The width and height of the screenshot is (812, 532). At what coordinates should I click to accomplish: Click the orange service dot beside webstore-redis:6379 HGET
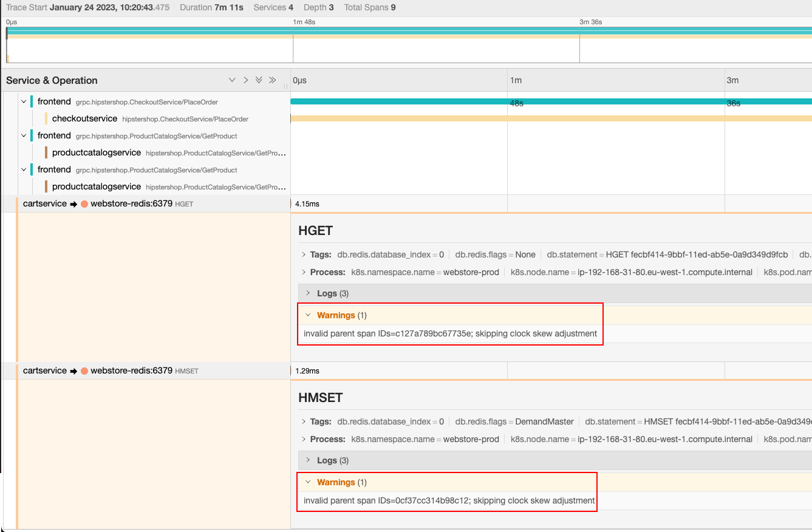point(84,204)
